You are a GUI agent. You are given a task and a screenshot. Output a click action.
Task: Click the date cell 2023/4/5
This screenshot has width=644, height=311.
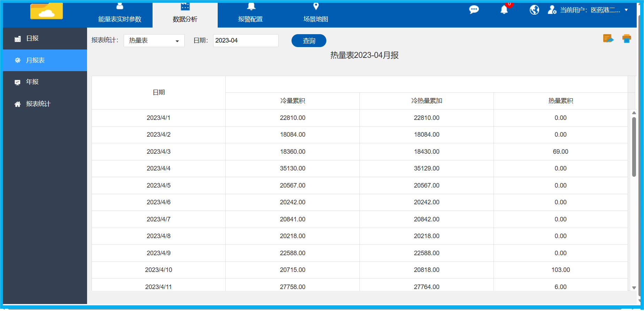click(x=158, y=185)
